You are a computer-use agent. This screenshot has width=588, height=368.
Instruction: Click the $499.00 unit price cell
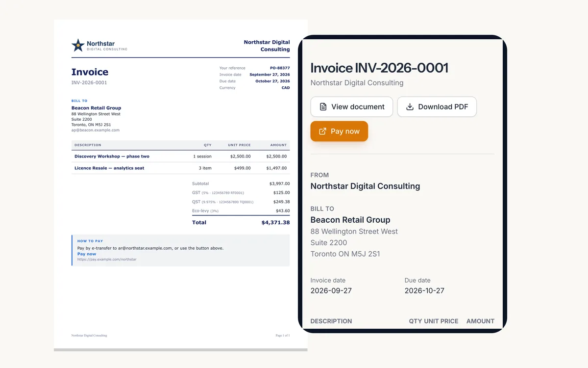[x=242, y=168]
